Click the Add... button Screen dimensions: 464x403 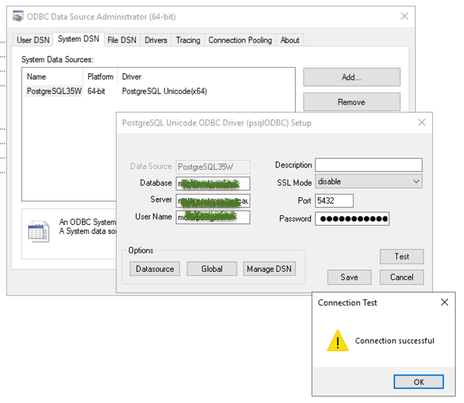(352, 77)
